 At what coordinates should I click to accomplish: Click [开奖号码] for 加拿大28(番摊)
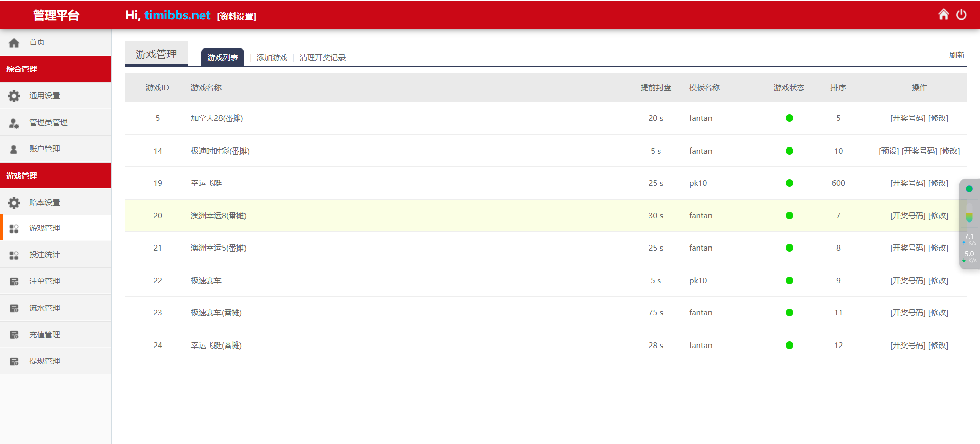pyautogui.click(x=908, y=118)
